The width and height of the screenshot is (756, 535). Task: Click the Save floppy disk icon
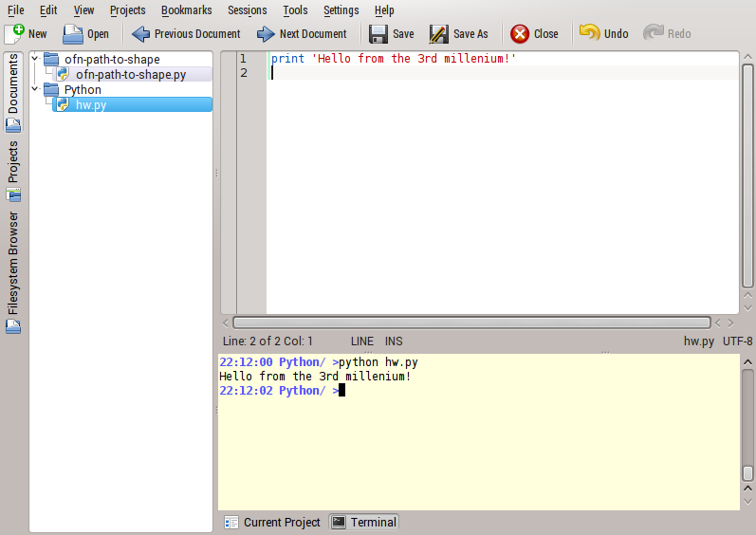pos(378,34)
